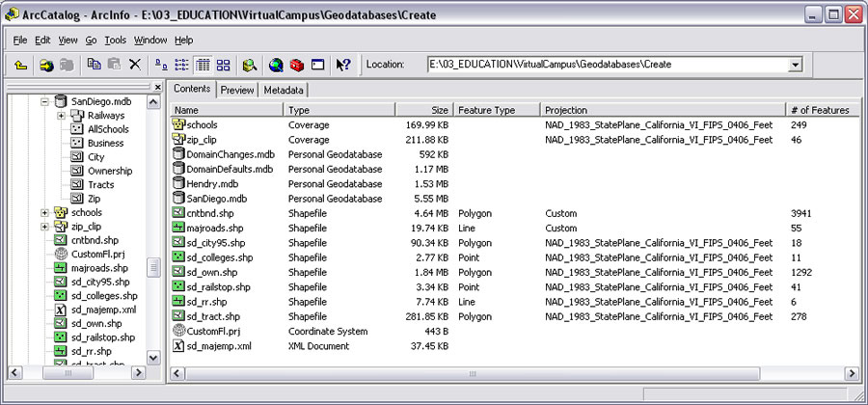The height and width of the screenshot is (405, 868).
Task: Open the Go menu
Action: [91, 40]
